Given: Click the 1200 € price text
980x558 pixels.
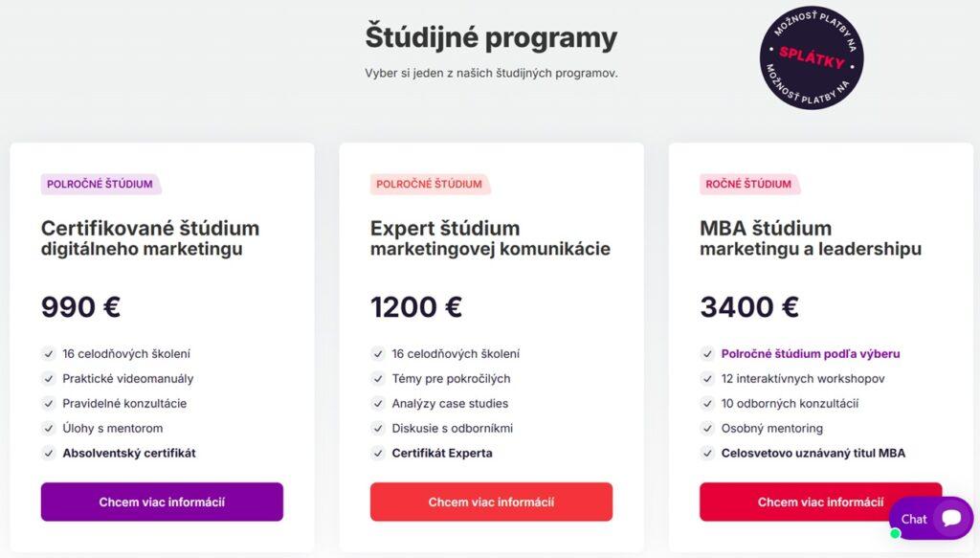Looking at the screenshot, I should click(x=415, y=306).
